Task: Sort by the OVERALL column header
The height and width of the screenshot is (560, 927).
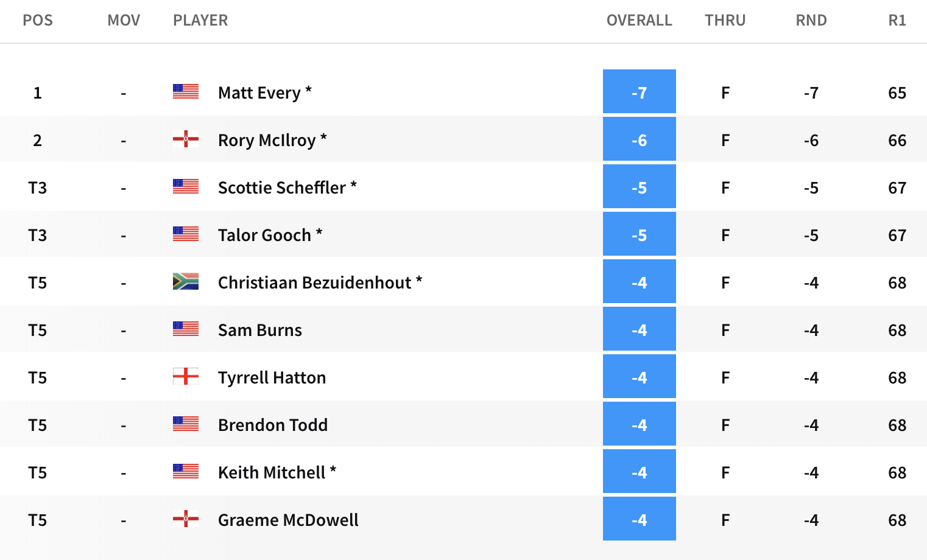Action: coord(639,20)
